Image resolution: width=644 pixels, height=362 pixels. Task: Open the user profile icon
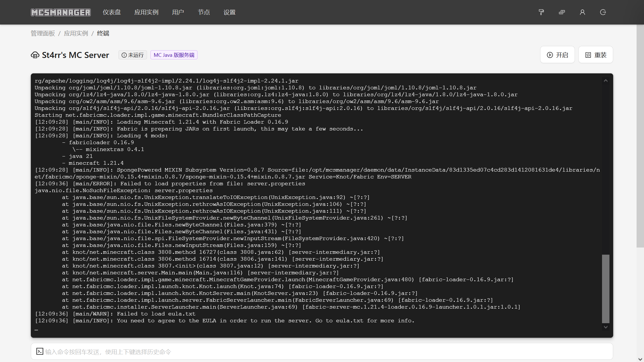582,12
